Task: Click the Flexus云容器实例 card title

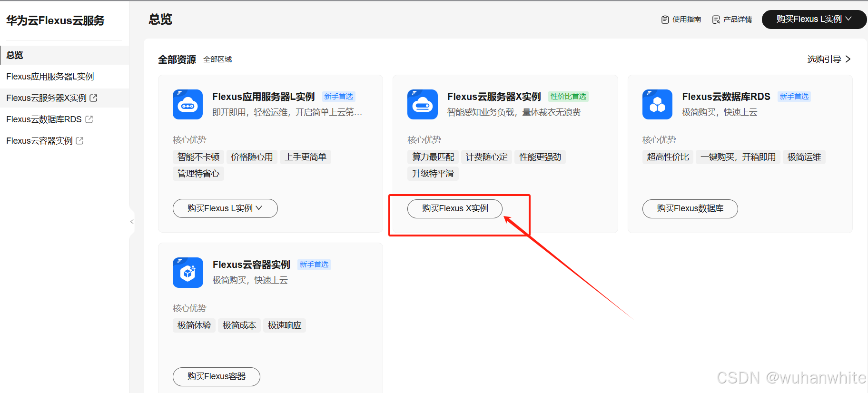Action: click(251, 265)
